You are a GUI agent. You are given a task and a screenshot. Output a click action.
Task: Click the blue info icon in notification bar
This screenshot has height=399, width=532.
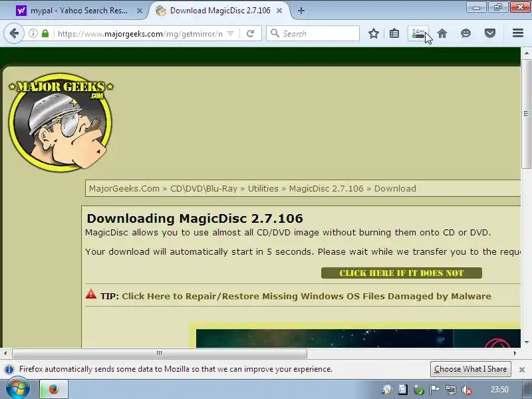9,369
